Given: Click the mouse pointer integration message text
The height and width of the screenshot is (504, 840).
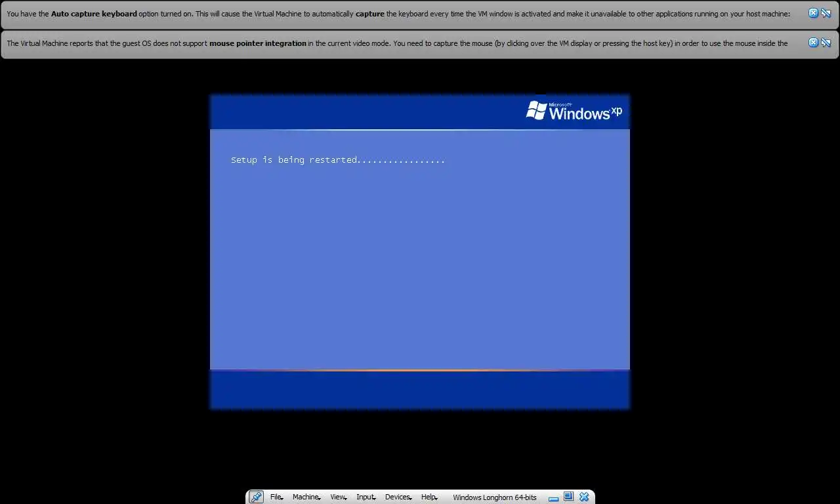Looking at the screenshot, I should 397,43.
